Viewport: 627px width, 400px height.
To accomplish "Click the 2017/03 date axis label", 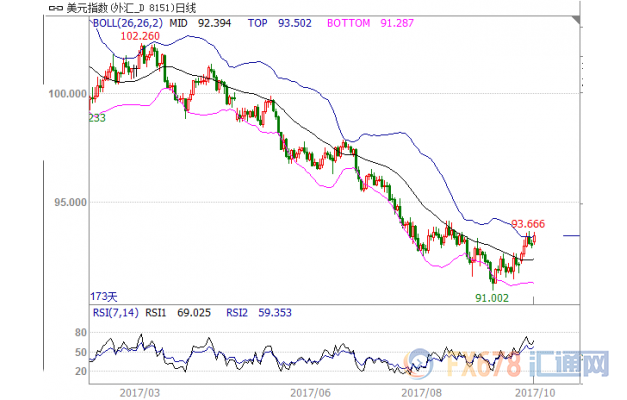I will [x=140, y=393].
